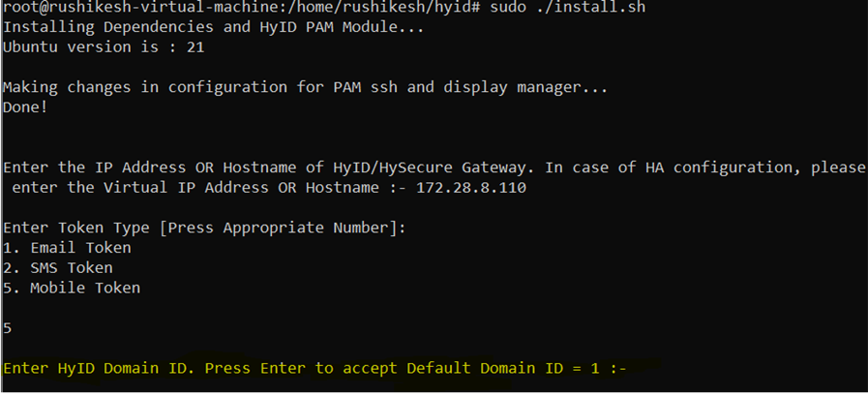
Task: Click the '2. SMS Token' option line
Action: pos(57,268)
